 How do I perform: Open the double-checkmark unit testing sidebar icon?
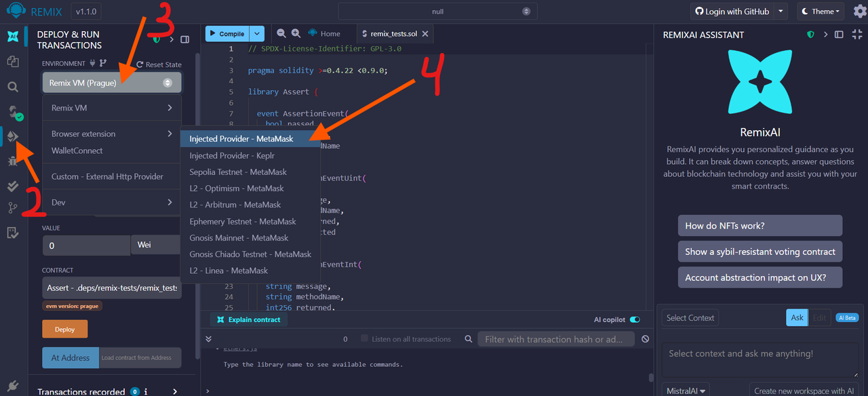[x=12, y=185]
